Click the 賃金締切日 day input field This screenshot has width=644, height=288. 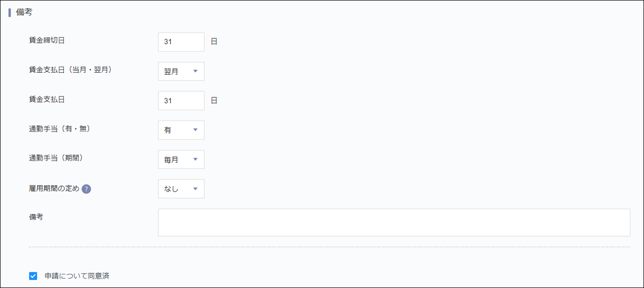click(181, 42)
